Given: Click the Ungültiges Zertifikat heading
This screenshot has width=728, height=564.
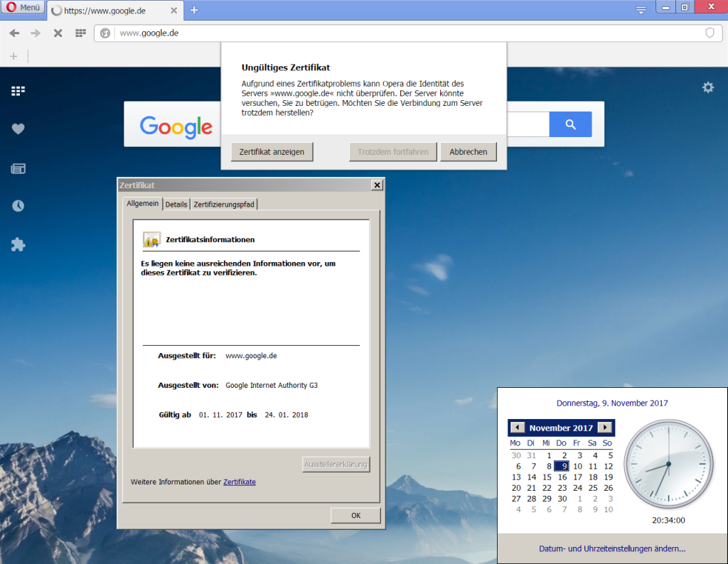Looking at the screenshot, I should pyautogui.click(x=286, y=67).
